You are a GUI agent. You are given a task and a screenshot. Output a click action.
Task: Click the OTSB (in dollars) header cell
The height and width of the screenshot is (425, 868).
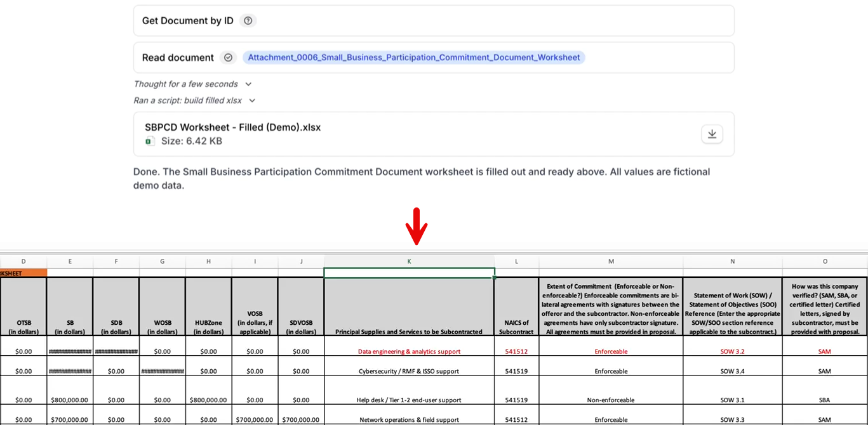tap(23, 307)
